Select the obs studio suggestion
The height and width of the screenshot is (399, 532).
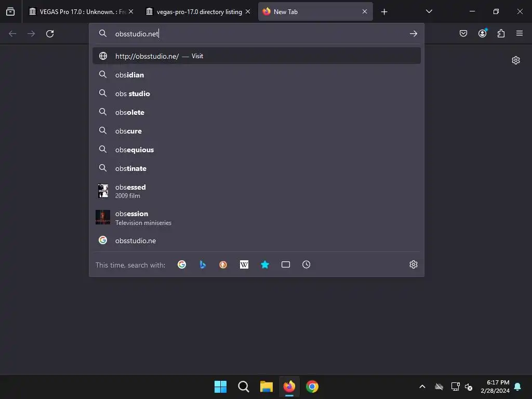(257, 94)
